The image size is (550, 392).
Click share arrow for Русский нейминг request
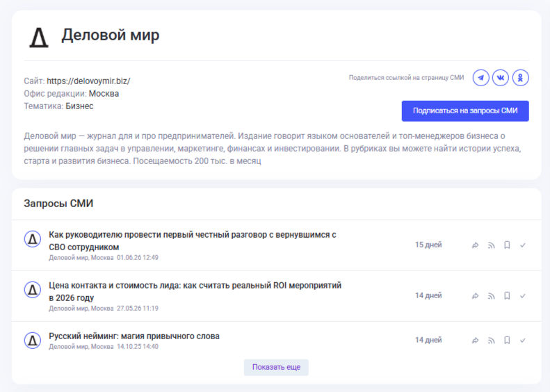coord(476,340)
